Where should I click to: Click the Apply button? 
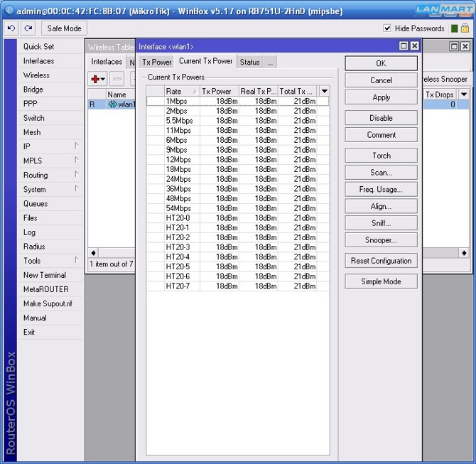(x=381, y=97)
